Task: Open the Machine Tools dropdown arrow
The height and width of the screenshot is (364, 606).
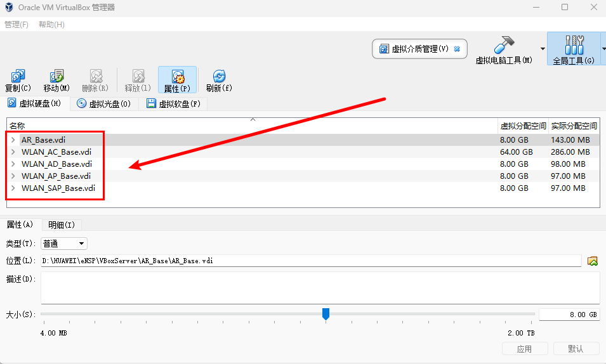Action: 543,49
